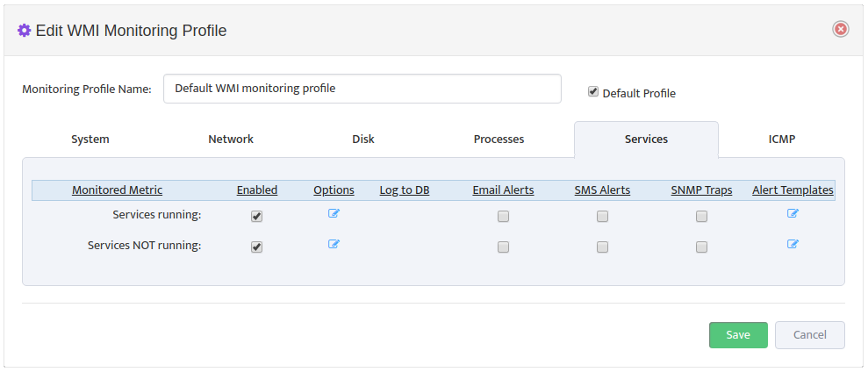Uncheck Enabled for Services running
Image resolution: width=868 pixels, height=372 pixels.
click(x=256, y=217)
